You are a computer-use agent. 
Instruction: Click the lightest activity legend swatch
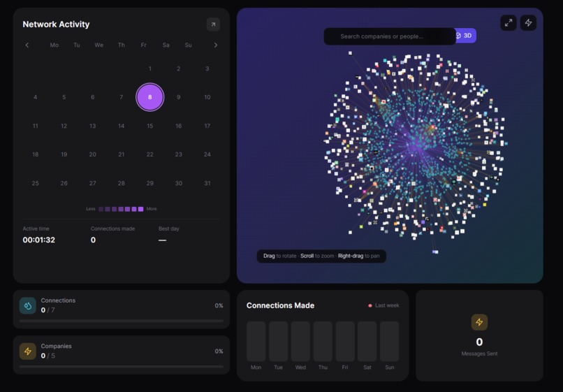(x=101, y=209)
